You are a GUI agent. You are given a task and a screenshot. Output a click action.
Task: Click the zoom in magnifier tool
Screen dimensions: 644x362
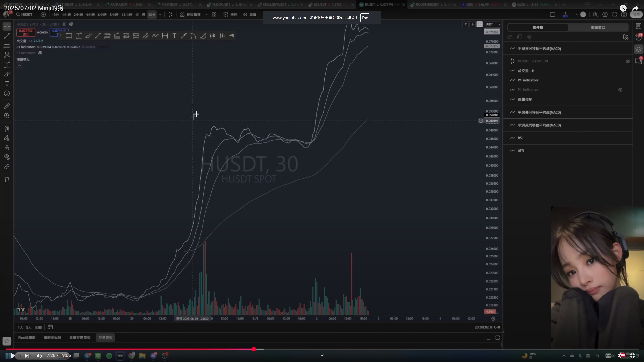click(x=7, y=116)
